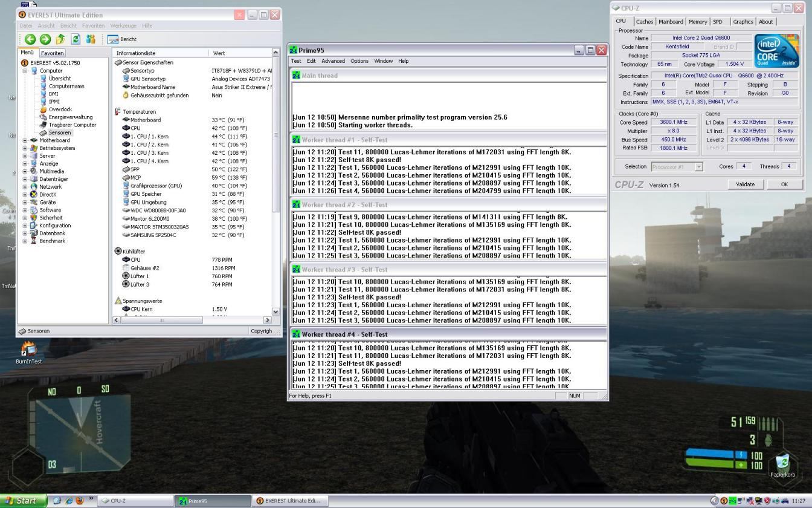The width and height of the screenshot is (812, 508).
Task: Select the Menü tab in EVEREST
Action: 27,53
